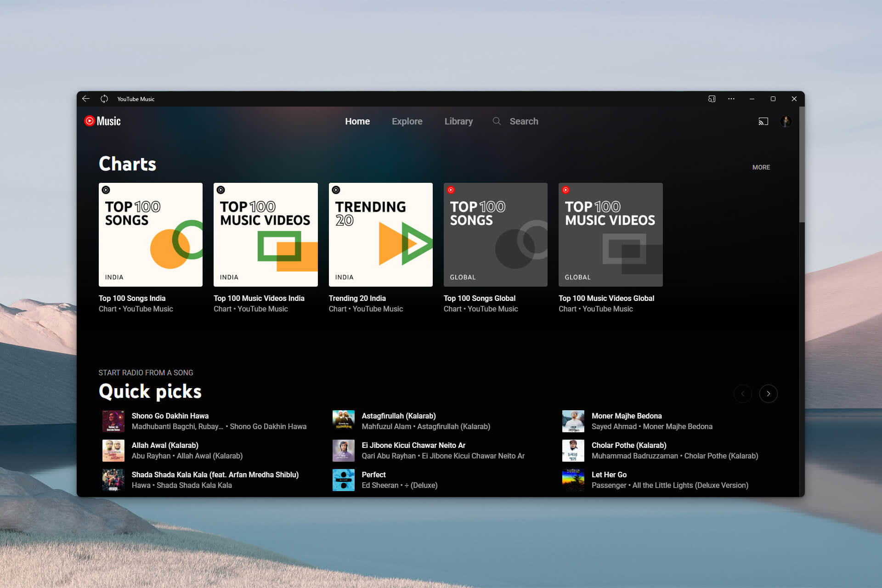
Task: Open Trending 20 India chart thumbnail
Action: point(381,235)
